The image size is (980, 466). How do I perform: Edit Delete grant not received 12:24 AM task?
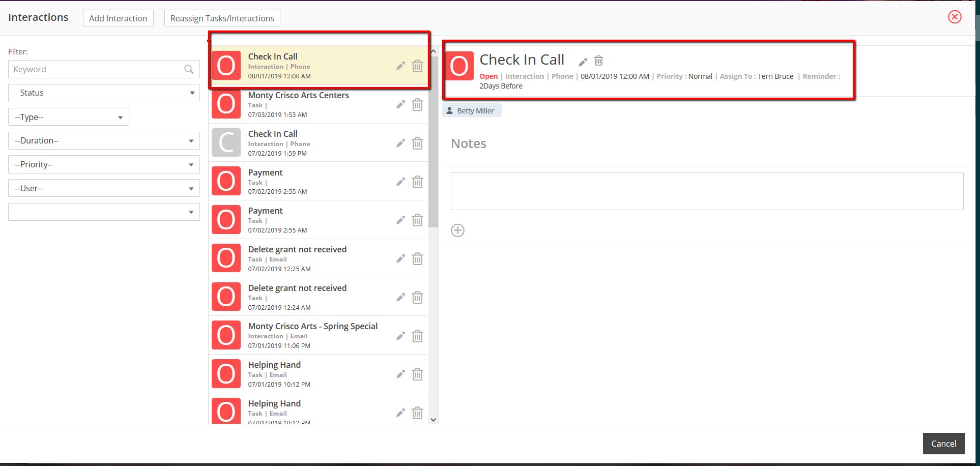click(x=401, y=298)
